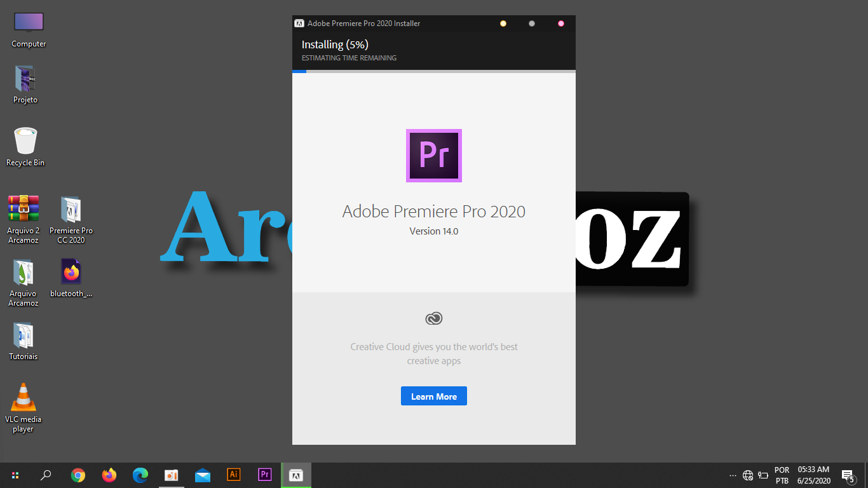
Task: Select the Arquivo Arcamoz desktop icon
Action: pos(24,282)
